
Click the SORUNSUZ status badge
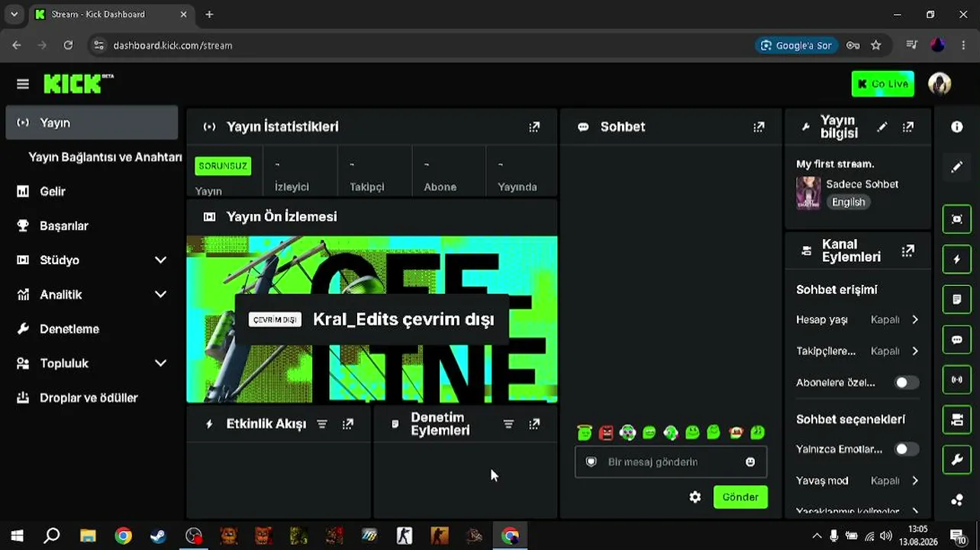pos(223,166)
